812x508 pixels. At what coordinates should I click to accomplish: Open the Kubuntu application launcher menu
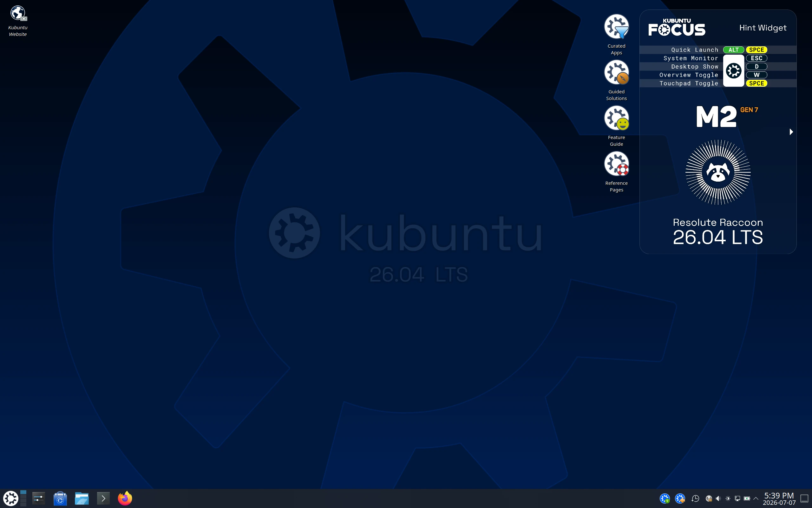pyautogui.click(x=10, y=498)
